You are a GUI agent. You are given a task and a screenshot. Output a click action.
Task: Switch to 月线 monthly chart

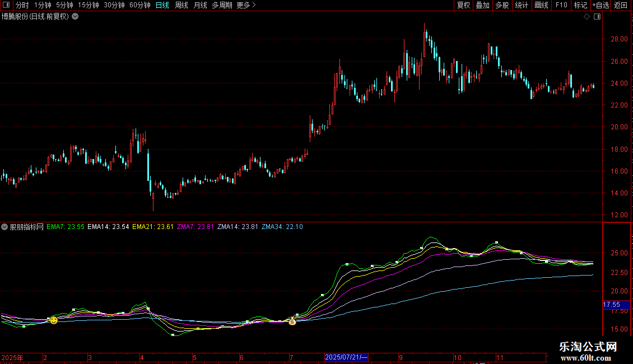(200, 5)
